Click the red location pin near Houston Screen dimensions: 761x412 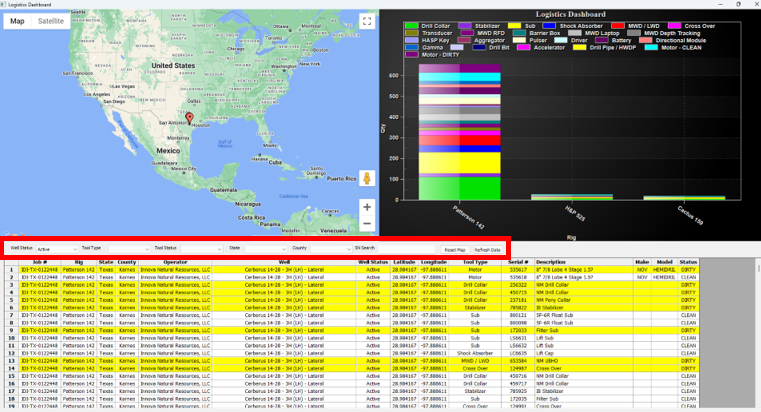click(187, 118)
